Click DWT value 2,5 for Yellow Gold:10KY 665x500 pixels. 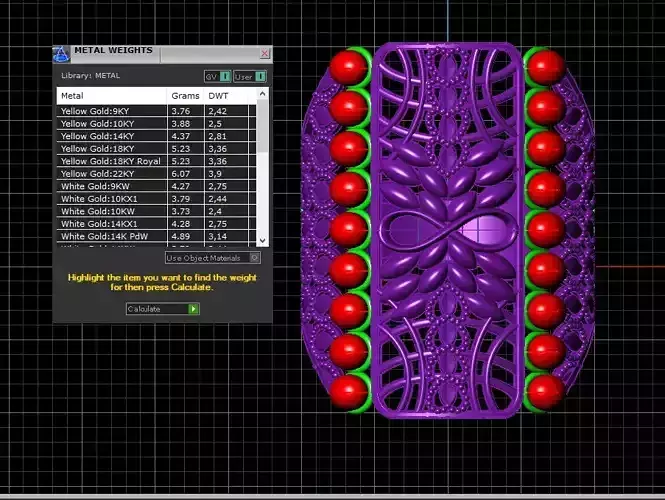point(215,124)
